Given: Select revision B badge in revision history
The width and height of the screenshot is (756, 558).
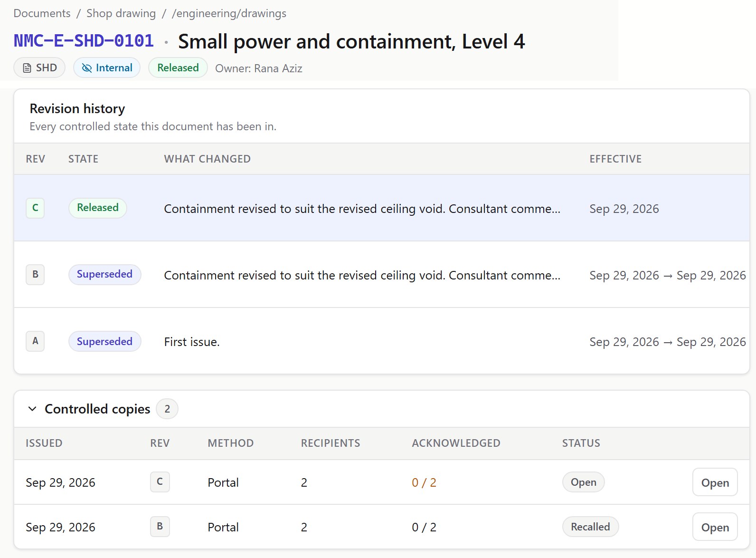Looking at the screenshot, I should click(x=35, y=274).
